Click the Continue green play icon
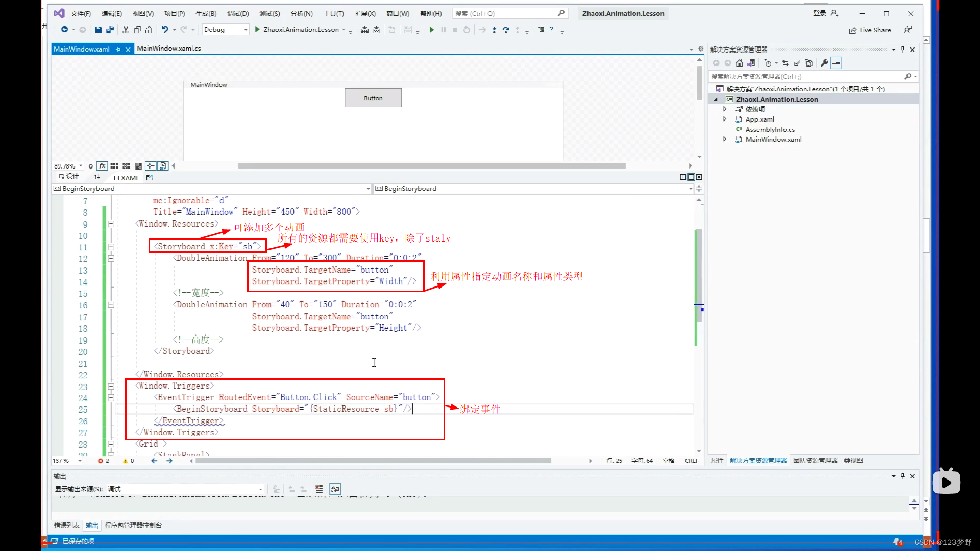This screenshot has height=551, width=980. click(x=432, y=30)
